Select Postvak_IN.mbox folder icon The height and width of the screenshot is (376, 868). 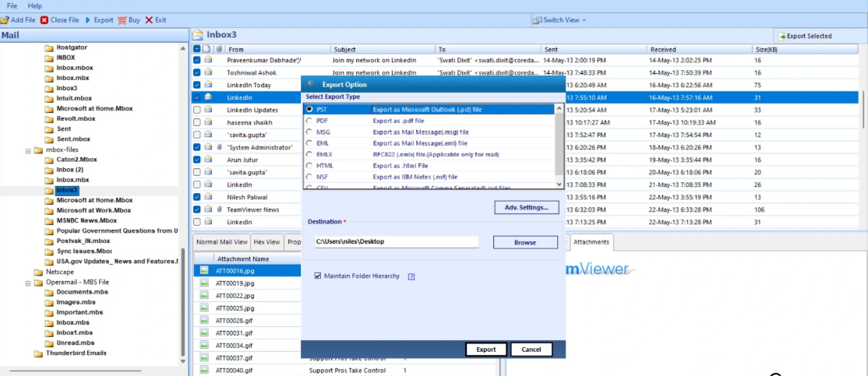click(x=49, y=241)
